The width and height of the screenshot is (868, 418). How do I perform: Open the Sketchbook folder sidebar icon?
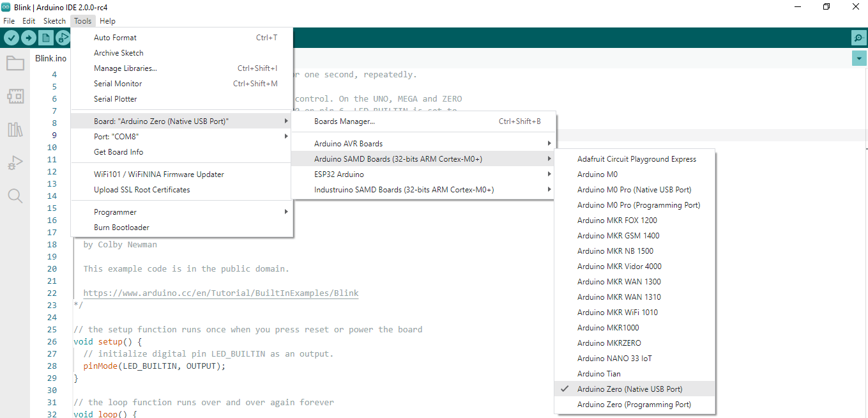(15, 63)
